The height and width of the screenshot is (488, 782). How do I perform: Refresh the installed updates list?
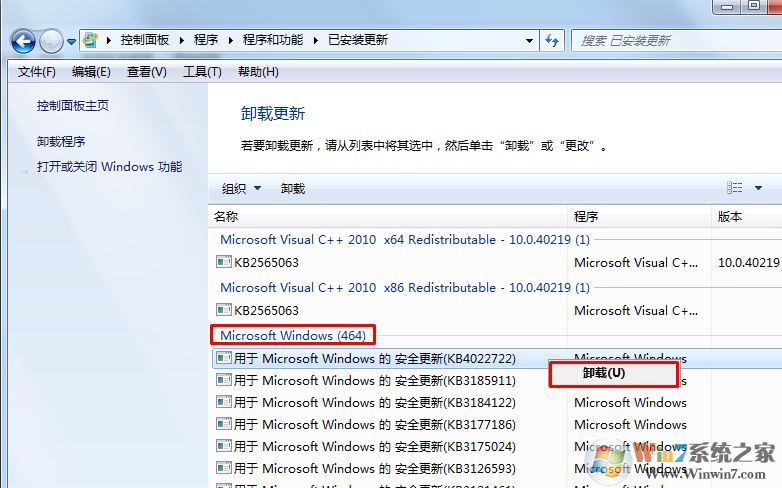552,40
